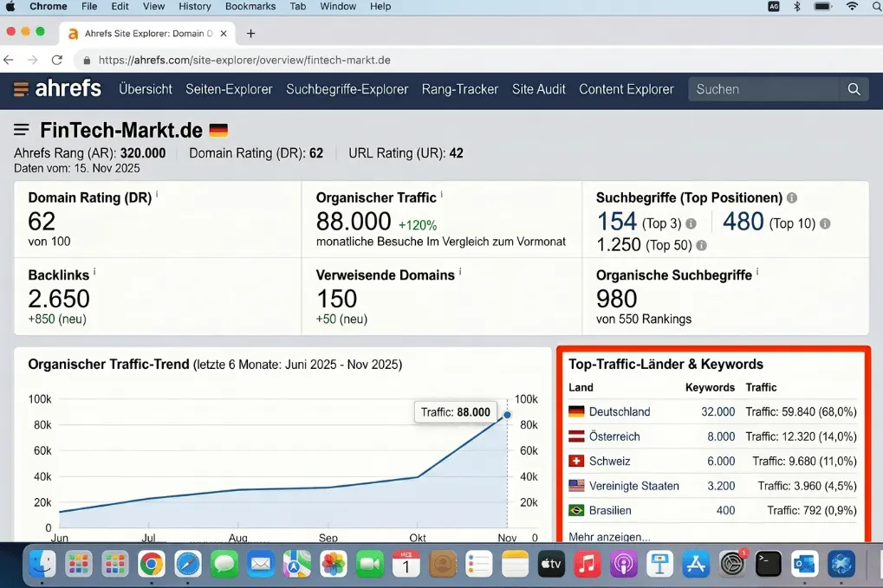Click the Bluetooth icon in the menu bar
This screenshot has width=883, height=588.
pyautogui.click(x=797, y=7)
